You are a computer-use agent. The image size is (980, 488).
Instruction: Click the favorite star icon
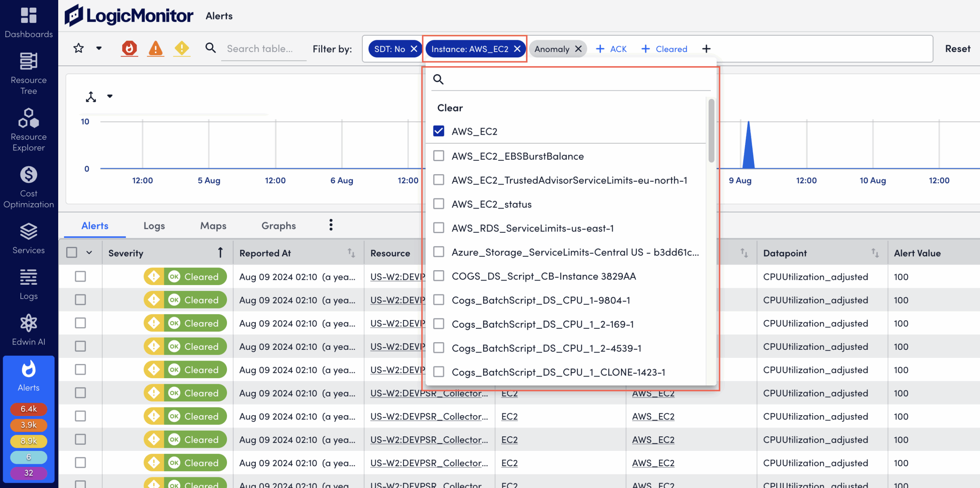78,48
